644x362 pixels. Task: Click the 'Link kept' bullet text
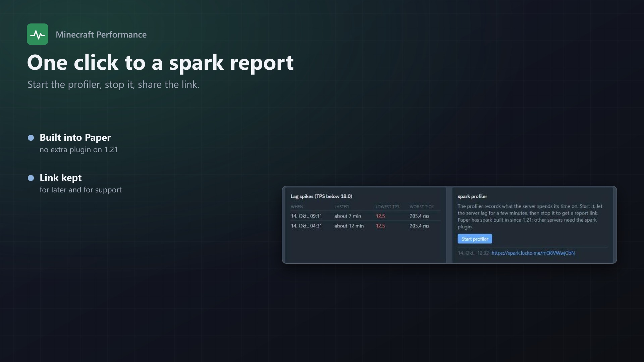[x=61, y=178]
